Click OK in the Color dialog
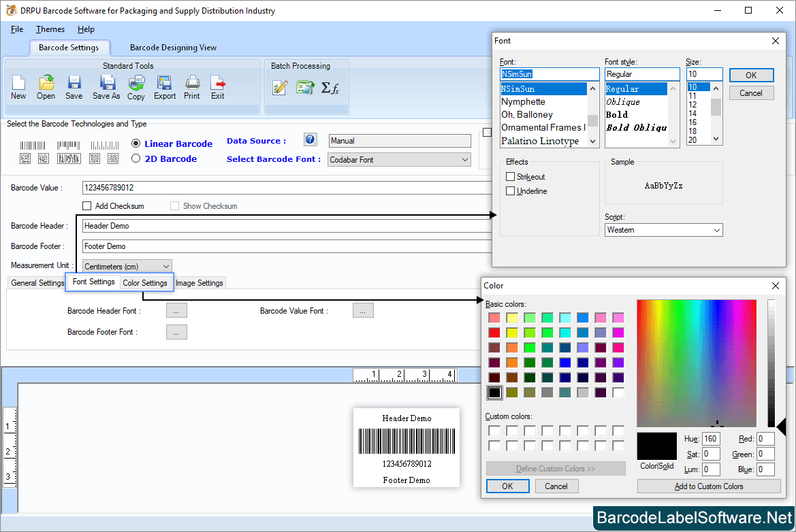 point(507,486)
